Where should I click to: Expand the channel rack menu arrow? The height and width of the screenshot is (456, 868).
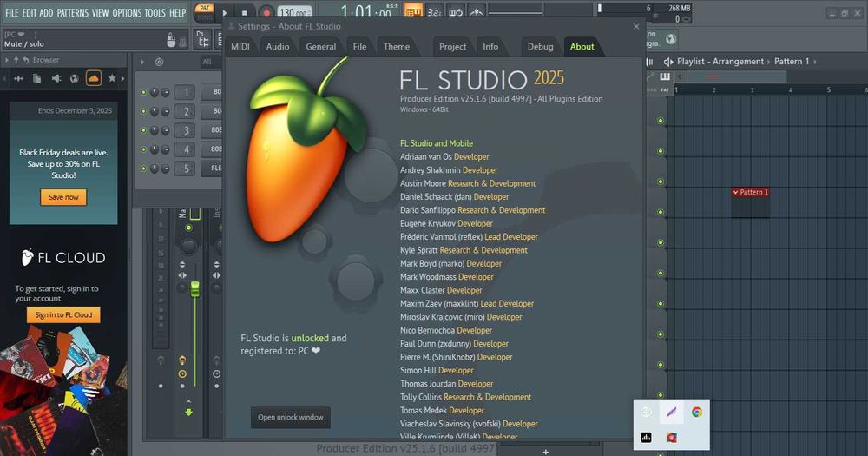142,62
